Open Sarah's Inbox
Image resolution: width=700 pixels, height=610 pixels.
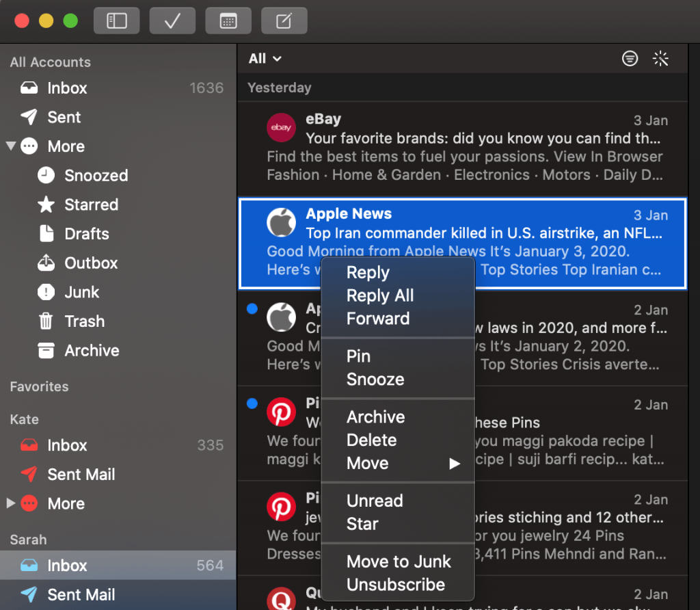(118, 566)
